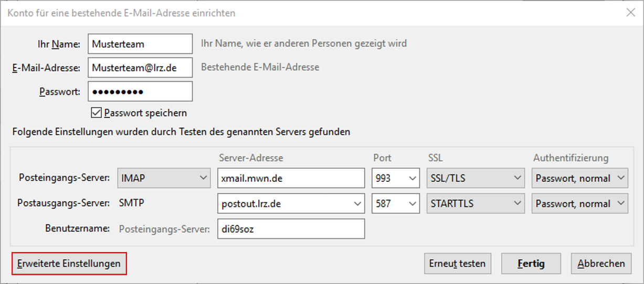Image resolution: width=644 pixels, height=284 pixels.
Task: Open the incoming port 993 dropdown
Action: [x=396, y=178]
